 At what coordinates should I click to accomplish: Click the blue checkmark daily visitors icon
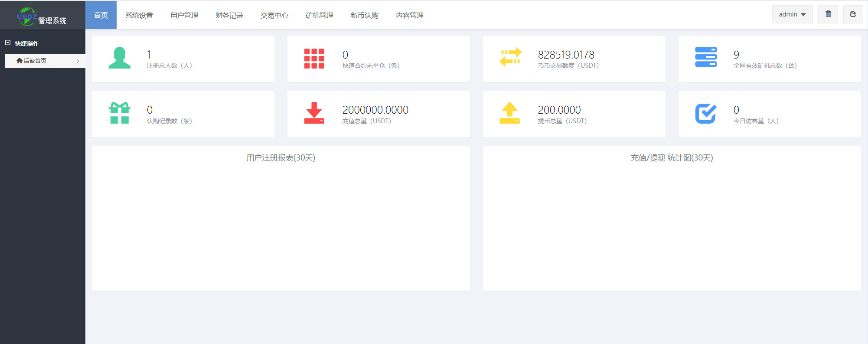coord(705,114)
